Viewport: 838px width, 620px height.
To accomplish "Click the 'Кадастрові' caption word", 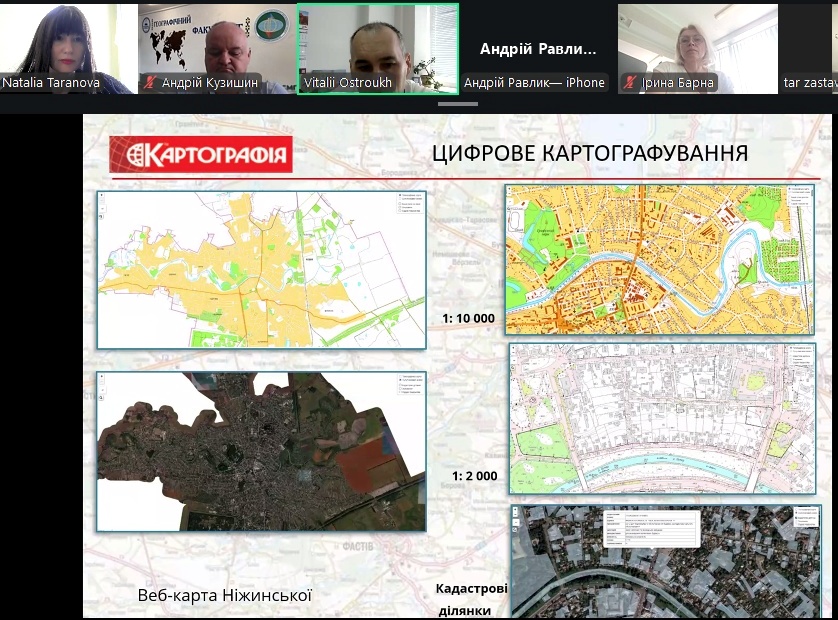I will 471,588.
